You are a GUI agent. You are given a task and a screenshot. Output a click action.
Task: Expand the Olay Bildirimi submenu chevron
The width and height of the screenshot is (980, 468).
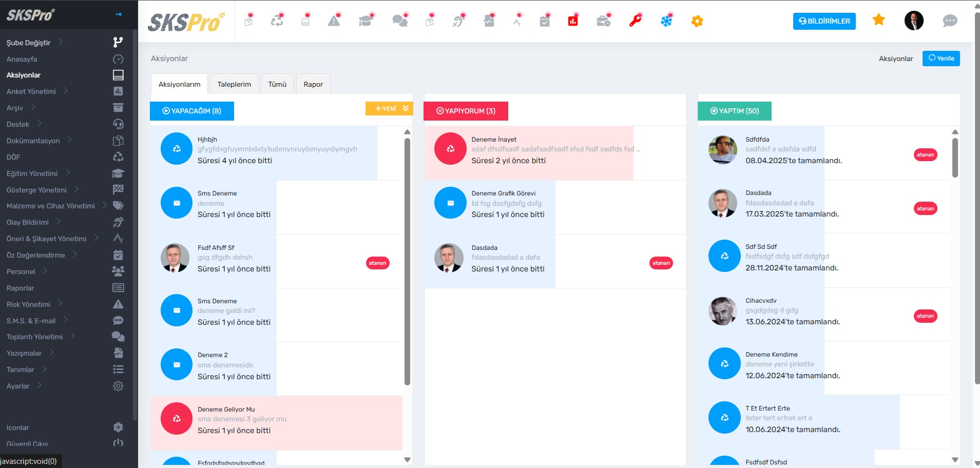point(59,222)
